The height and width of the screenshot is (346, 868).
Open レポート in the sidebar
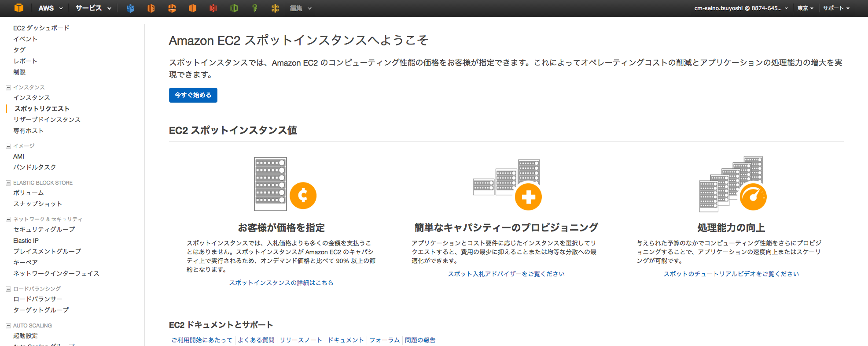click(x=25, y=61)
